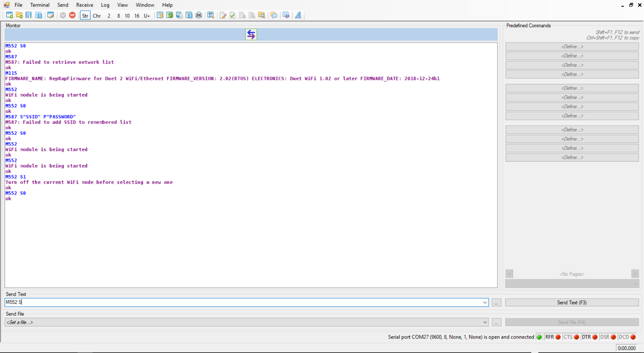The width and height of the screenshot is (644, 353).
Task: Click the green connection status indicator
Action: click(539, 337)
